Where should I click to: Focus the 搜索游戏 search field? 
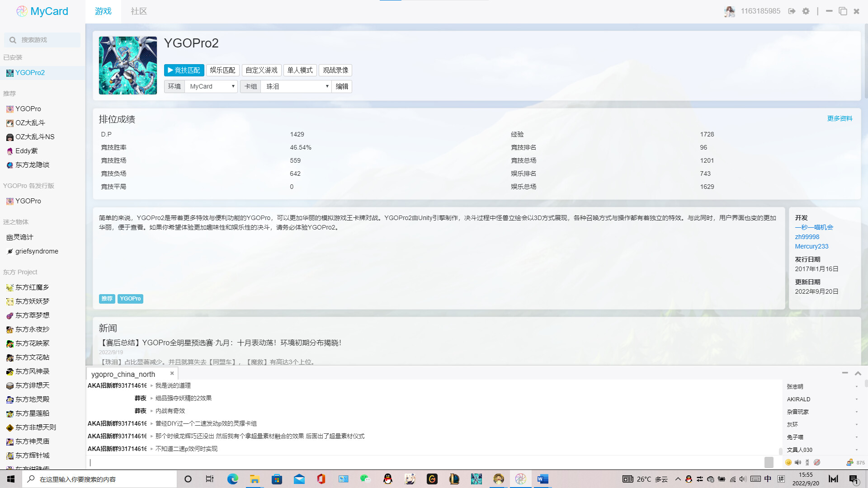tap(42, 40)
